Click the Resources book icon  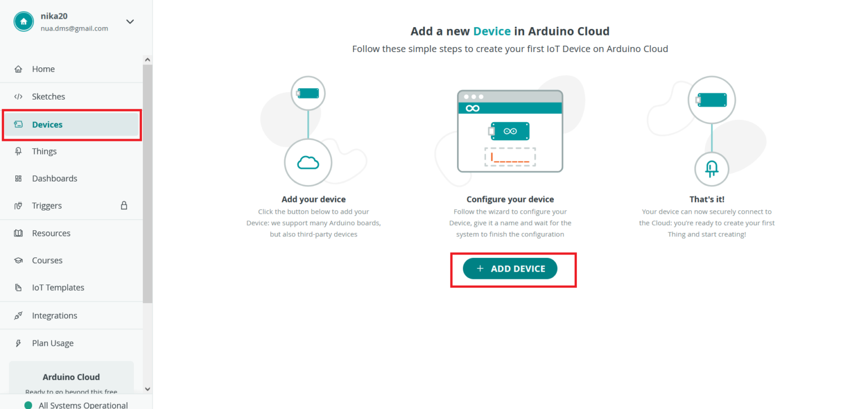(18, 233)
